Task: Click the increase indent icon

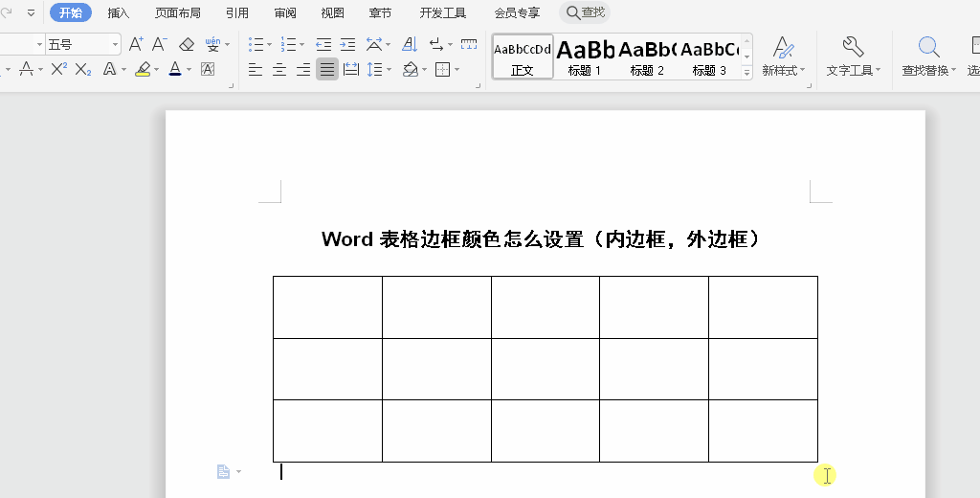Action: 347,44
